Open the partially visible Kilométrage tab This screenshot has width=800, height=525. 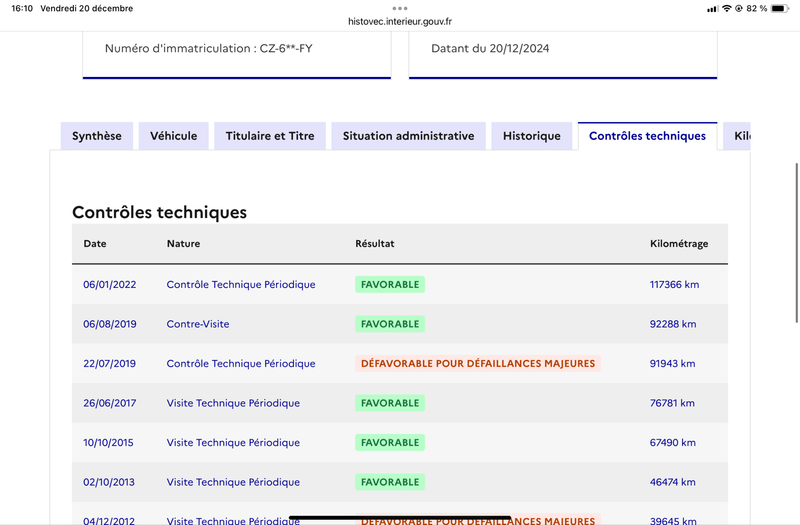point(737,136)
